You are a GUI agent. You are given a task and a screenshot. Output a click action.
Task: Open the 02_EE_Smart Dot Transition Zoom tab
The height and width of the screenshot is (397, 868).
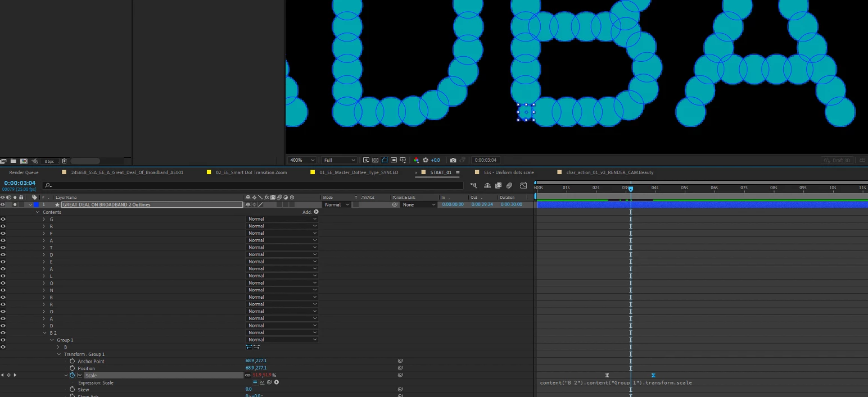tap(251, 172)
